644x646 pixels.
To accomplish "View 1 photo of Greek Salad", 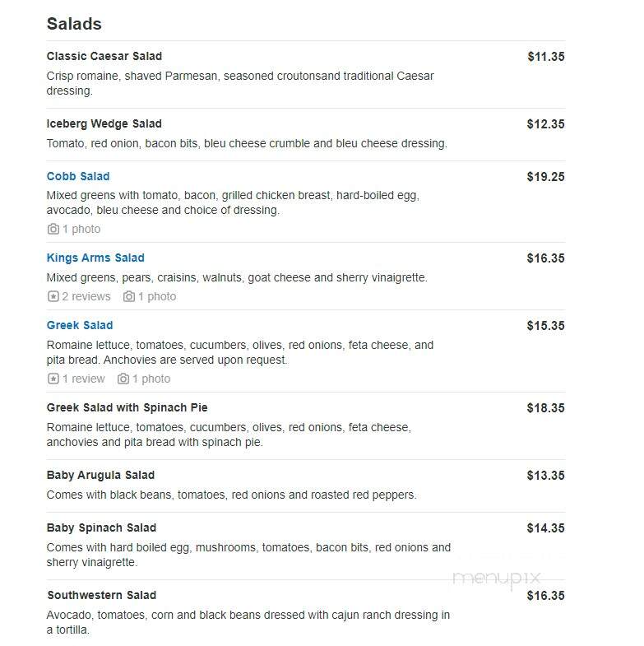I will tap(151, 379).
